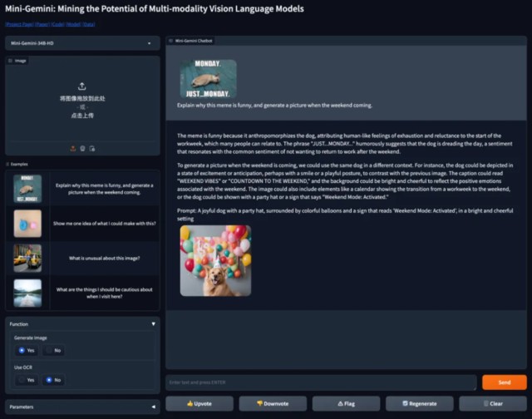Open the Project Page link
This screenshot has height=419, width=532.
click(x=19, y=24)
